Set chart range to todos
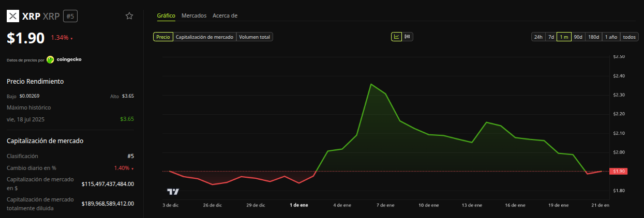 tap(630, 37)
